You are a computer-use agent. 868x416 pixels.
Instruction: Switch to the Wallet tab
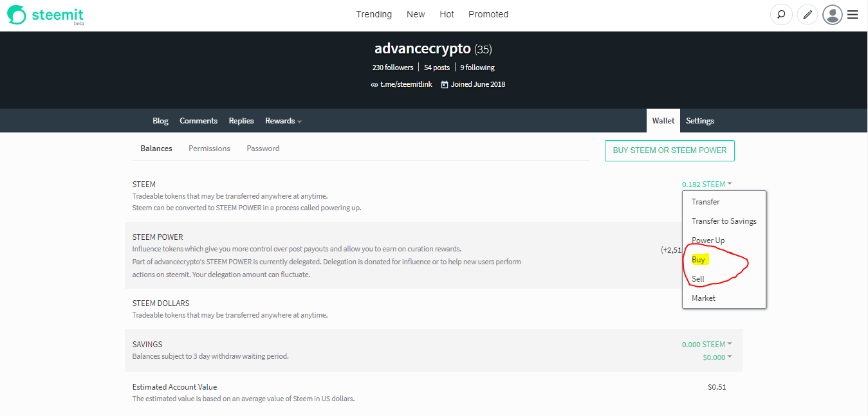point(663,121)
